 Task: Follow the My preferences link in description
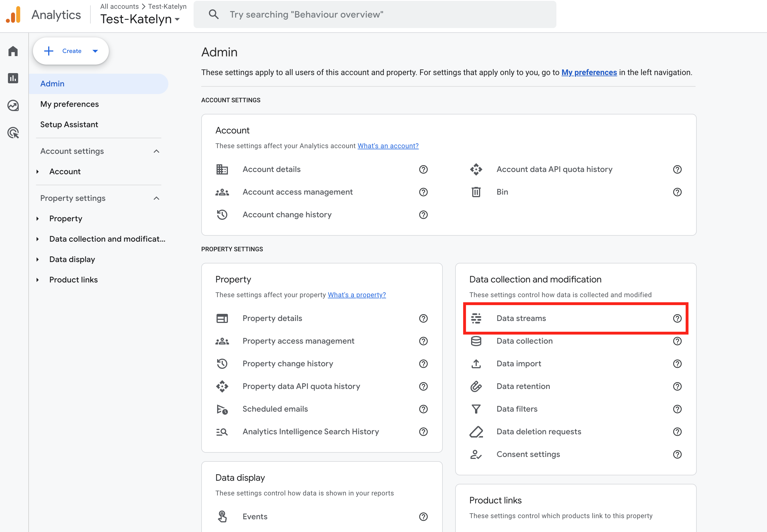pyautogui.click(x=589, y=72)
